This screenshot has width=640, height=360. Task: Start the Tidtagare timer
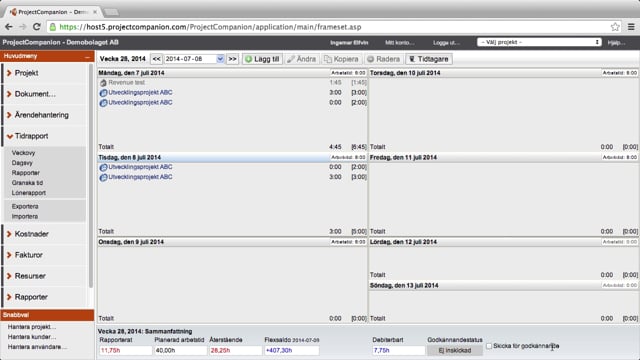(x=429, y=59)
